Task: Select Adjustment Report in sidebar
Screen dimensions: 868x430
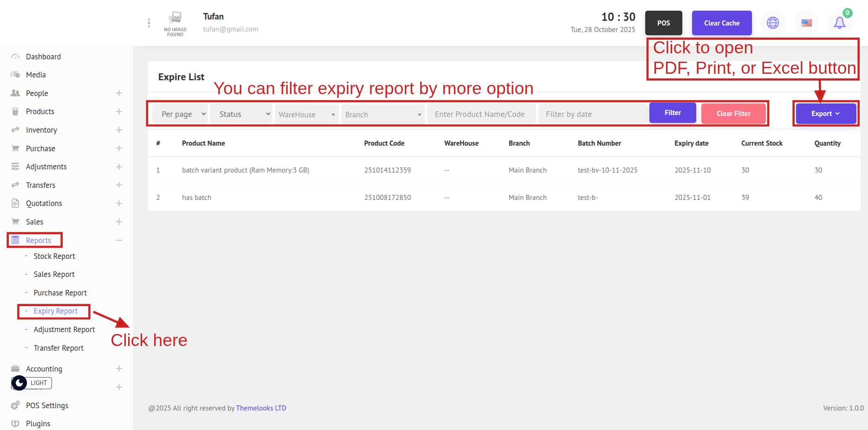Action: click(x=64, y=329)
